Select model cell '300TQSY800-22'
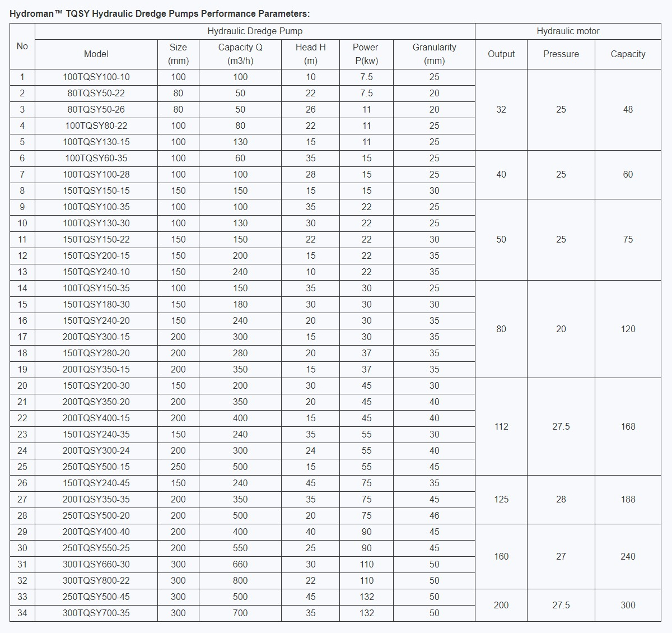This screenshot has width=672, height=633. pos(96,581)
